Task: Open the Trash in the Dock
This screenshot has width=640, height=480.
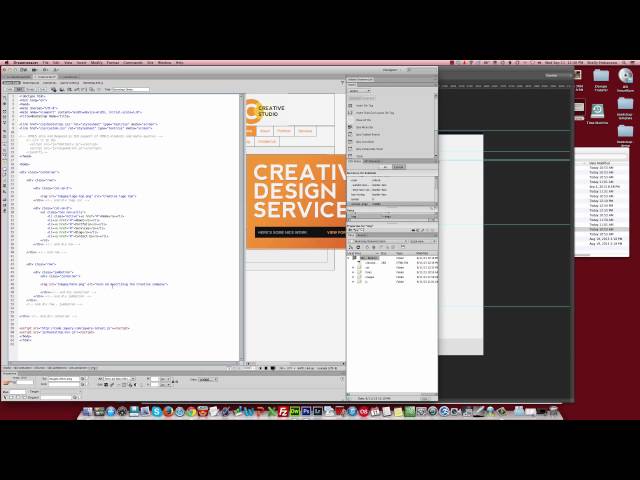Action: click(x=553, y=411)
